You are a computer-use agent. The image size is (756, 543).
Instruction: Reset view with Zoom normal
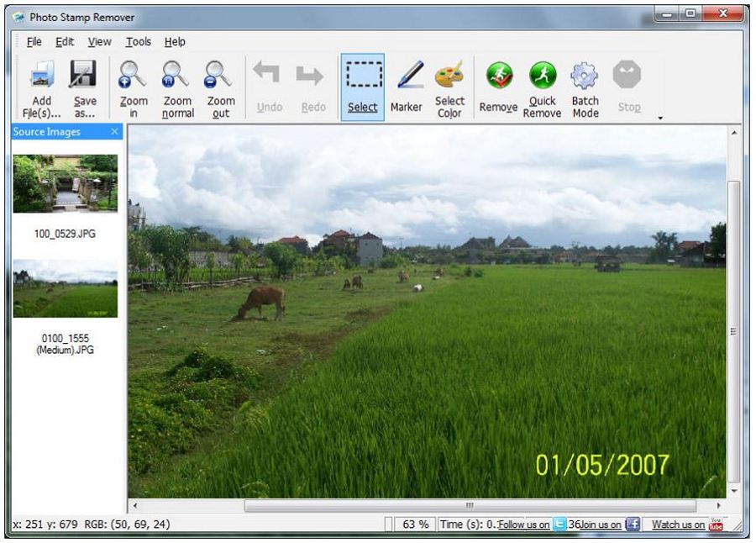tap(176, 74)
